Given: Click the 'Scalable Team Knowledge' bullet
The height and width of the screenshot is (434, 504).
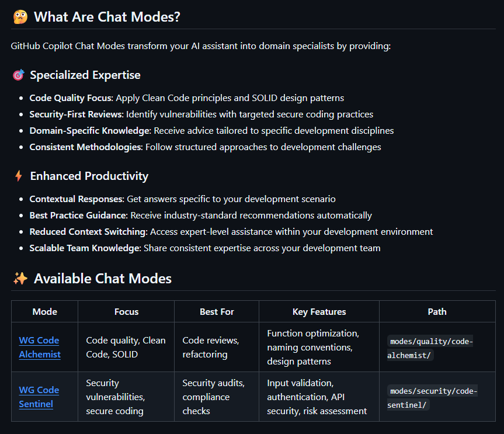Looking at the screenshot, I should [x=205, y=248].
